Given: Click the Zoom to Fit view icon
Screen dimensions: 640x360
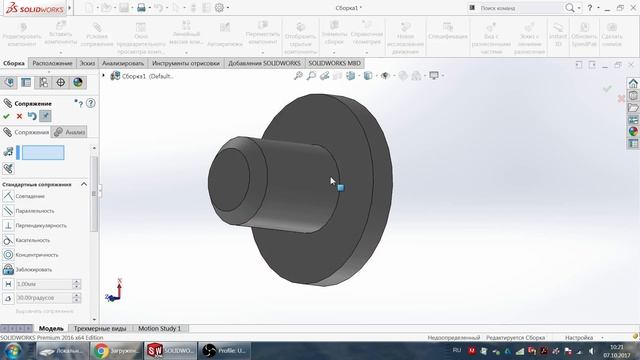Looking at the screenshot, I should click(298, 76).
